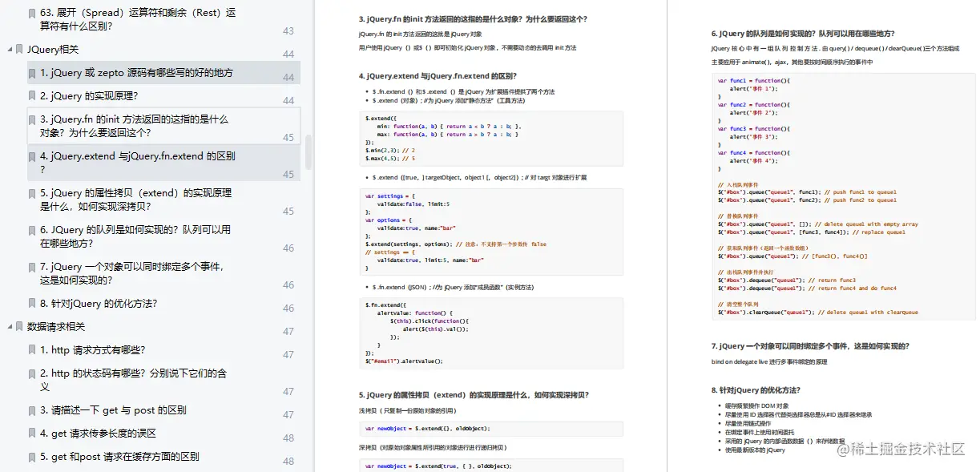Open bookmark '5. jQuery 的属性拷贝(extend)的实现原理'
The height and width of the screenshot is (472, 980).
click(x=135, y=200)
